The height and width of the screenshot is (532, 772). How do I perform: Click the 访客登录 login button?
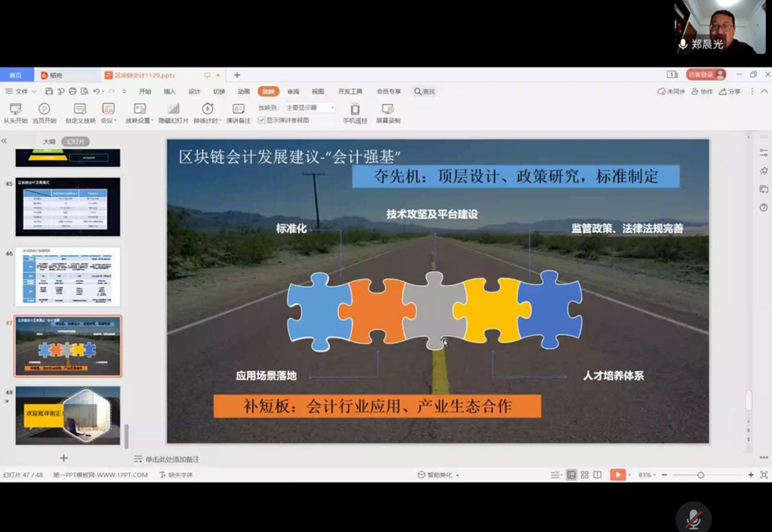click(x=706, y=75)
